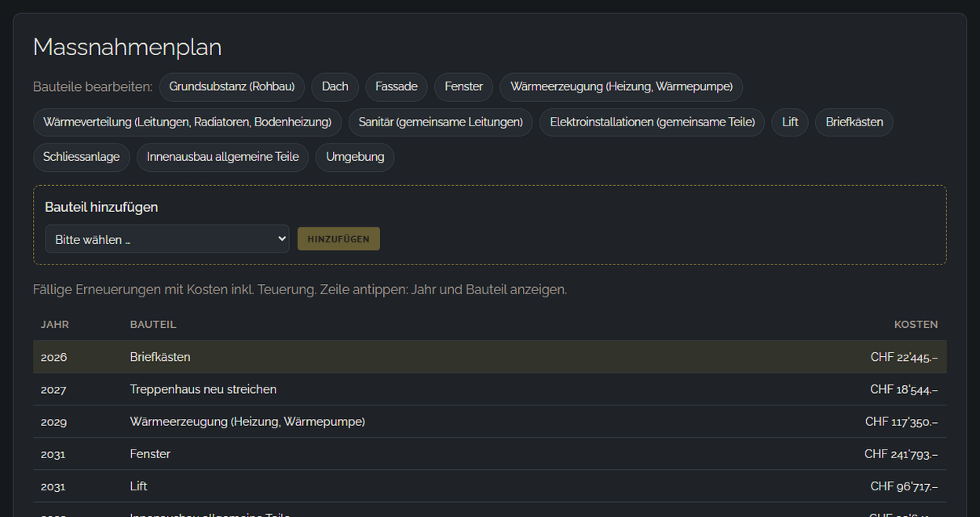Open the Wärmeverteilung (Leitungen, Radiatoren, Bodenheizung) chip
The height and width of the screenshot is (517, 980).
(x=188, y=122)
